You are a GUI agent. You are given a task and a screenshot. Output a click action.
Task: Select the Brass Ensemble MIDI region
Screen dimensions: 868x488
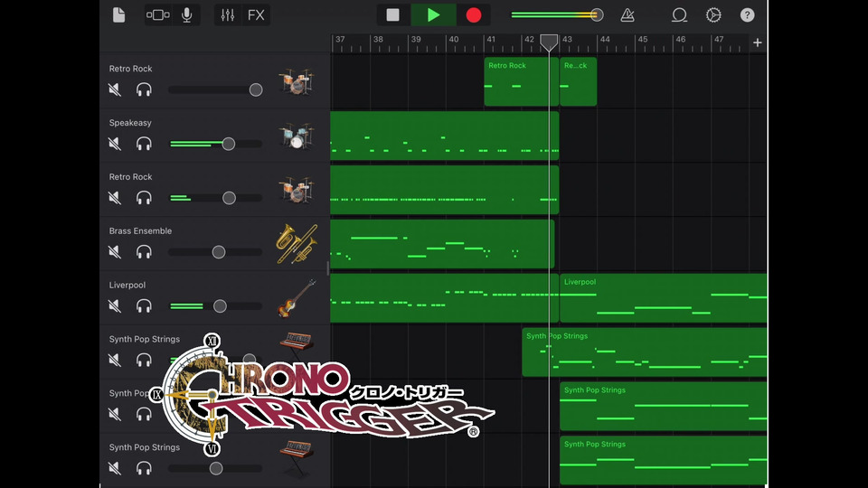pos(442,244)
